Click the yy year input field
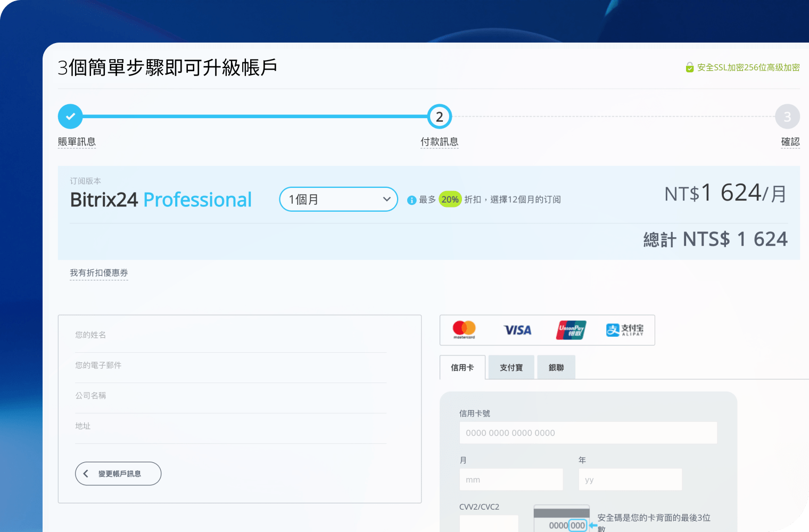This screenshot has height=532, width=809. click(630, 479)
